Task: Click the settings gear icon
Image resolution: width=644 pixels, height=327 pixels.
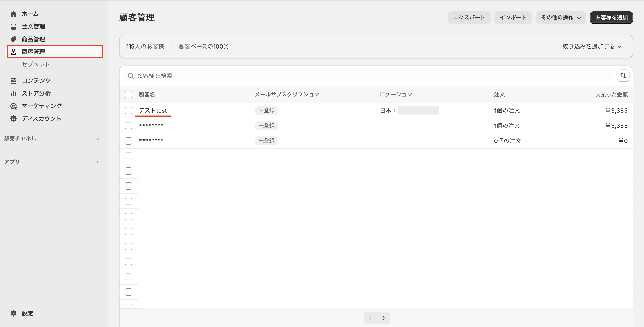Action: (x=14, y=313)
